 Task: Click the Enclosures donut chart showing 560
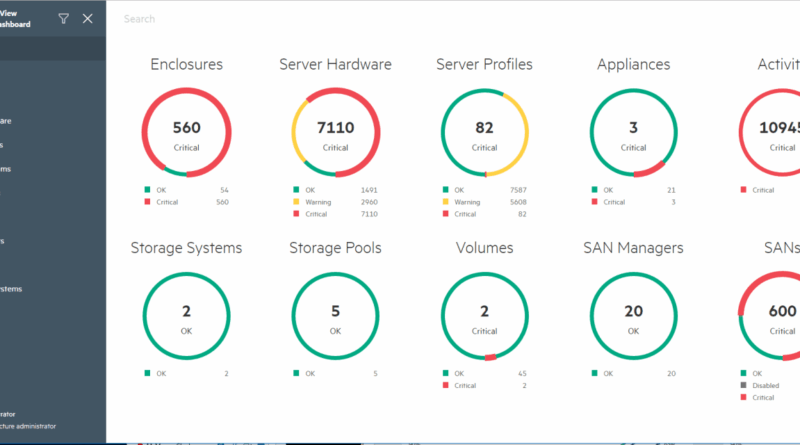tap(187, 133)
